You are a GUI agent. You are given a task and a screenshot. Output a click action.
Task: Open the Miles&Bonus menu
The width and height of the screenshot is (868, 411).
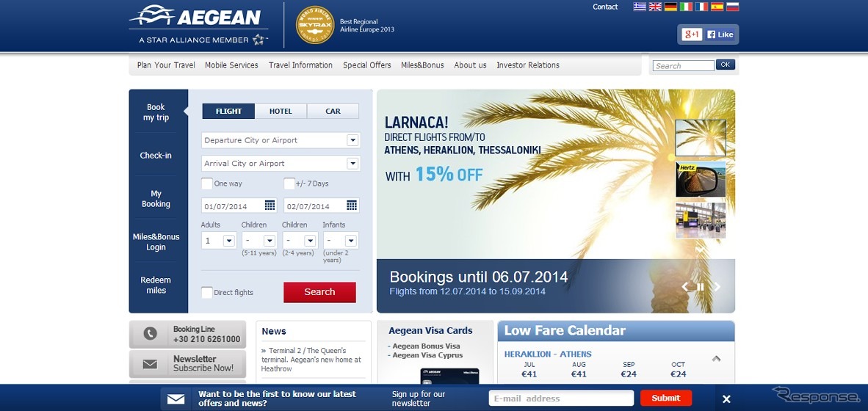click(x=422, y=65)
